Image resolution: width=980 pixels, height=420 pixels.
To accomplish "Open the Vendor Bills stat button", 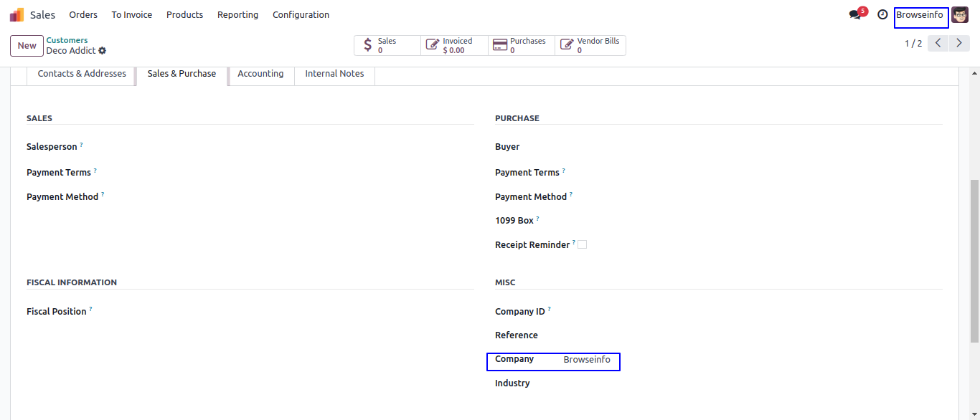I will click(x=590, y=46).
